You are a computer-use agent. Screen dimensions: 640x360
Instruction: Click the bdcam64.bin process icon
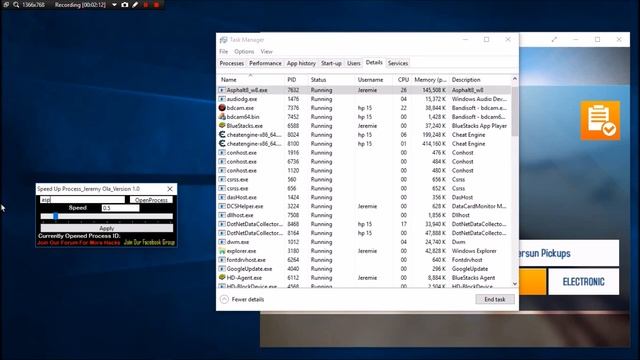coord(222,117)
